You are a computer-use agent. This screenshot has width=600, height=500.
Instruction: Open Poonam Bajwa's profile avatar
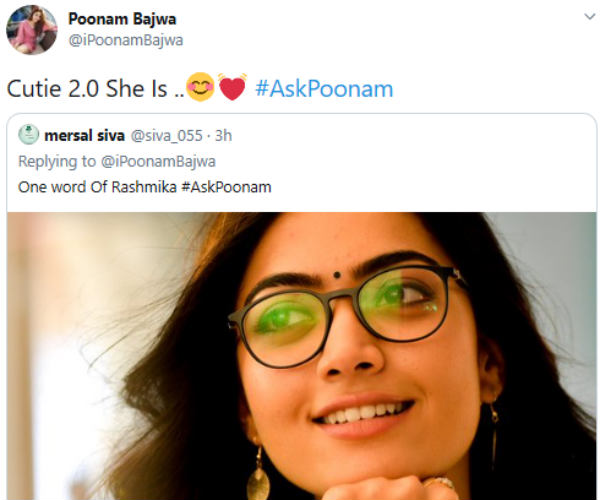tap(32, 30)
